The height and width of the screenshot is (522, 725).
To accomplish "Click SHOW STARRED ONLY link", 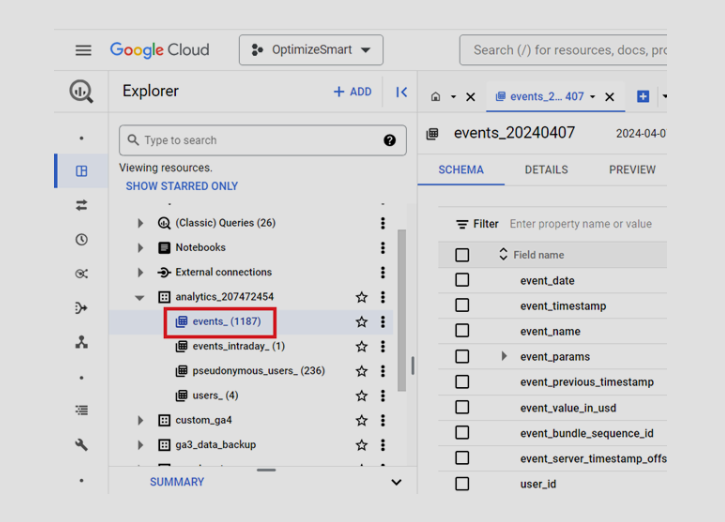I will pos(182,186).
